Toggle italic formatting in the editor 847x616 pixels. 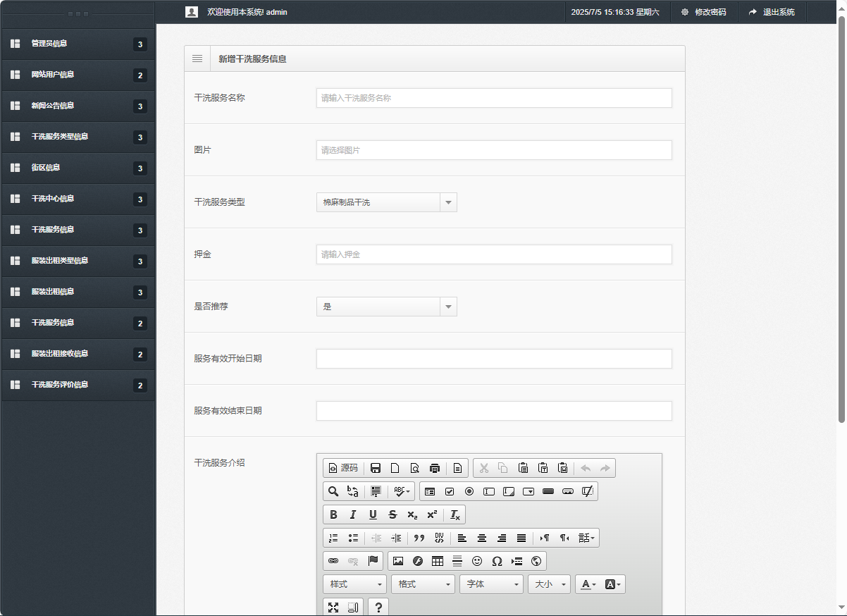(353, 515)
